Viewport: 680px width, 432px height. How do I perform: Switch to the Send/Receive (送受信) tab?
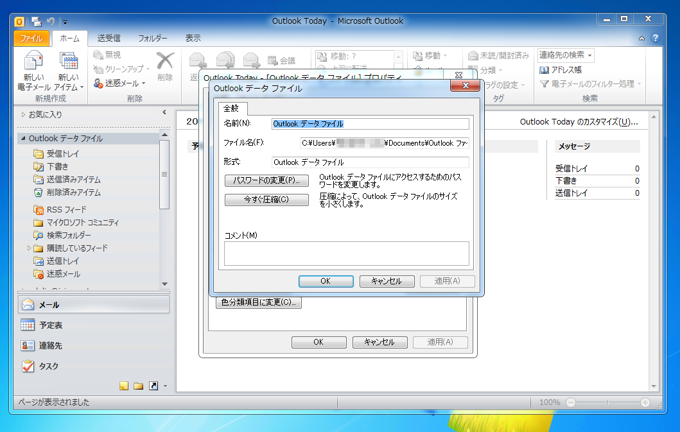pyautogui.click(x=109, y=38)
